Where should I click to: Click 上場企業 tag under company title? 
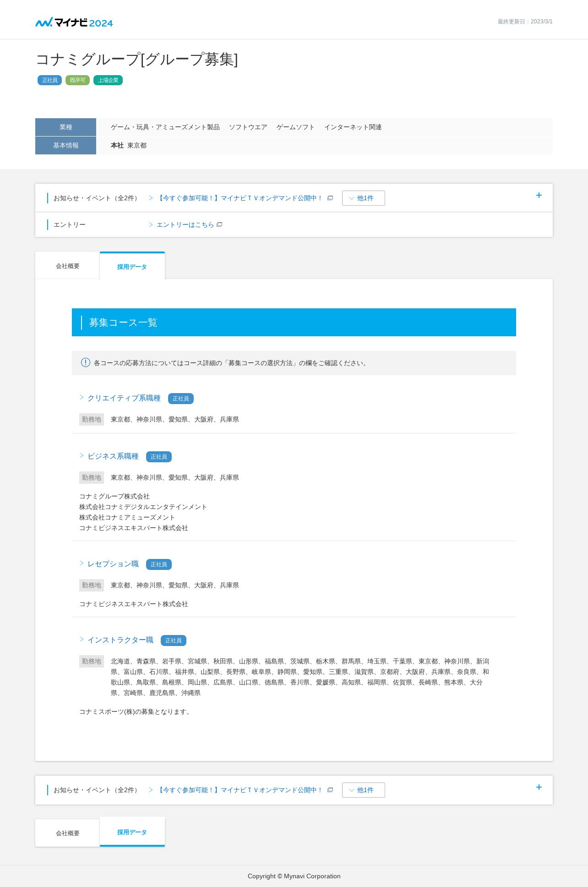[108, 80]
